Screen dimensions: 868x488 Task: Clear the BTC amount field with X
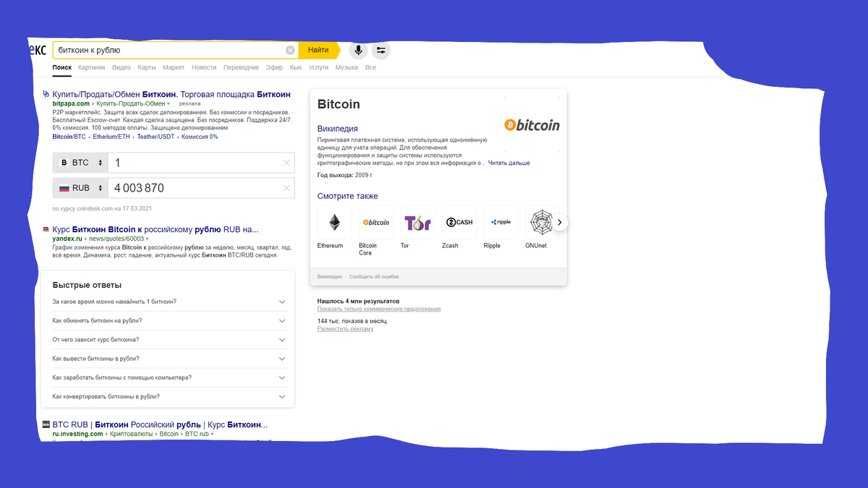[286, 163]
